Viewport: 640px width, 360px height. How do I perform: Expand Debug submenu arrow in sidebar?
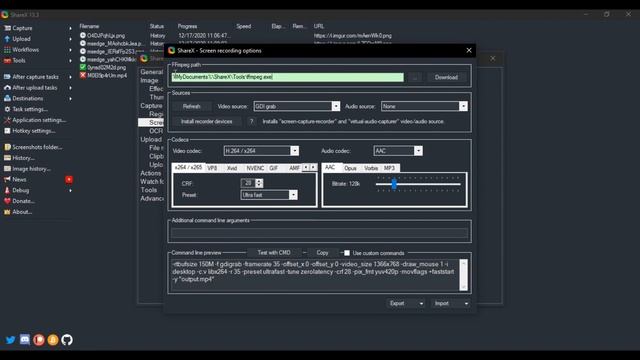(x=70, y=191)
